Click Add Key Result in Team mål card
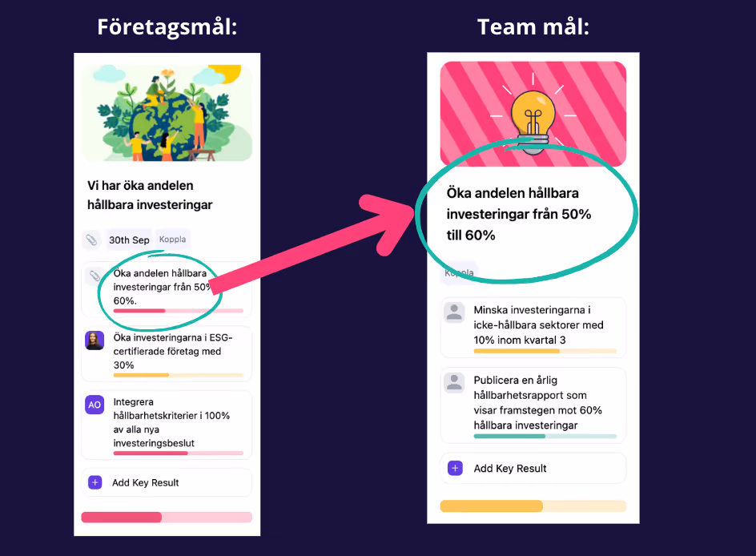The image size is (756, 556). tap(533, 468)
